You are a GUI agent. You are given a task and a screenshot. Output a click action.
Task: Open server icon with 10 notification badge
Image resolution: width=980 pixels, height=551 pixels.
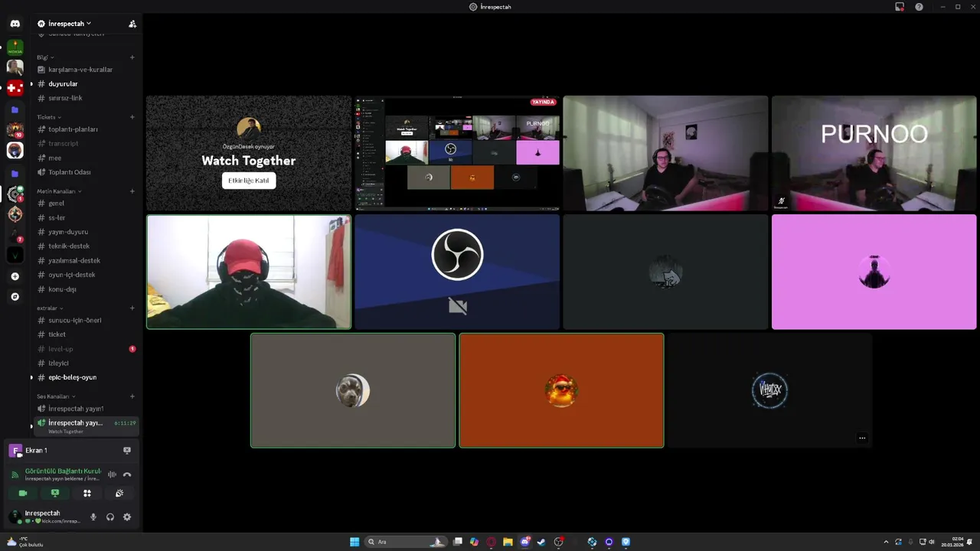coord(15,129)
